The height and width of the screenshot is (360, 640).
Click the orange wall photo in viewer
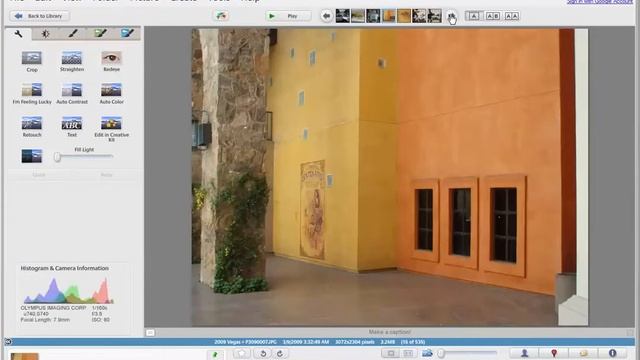(390, 177)
